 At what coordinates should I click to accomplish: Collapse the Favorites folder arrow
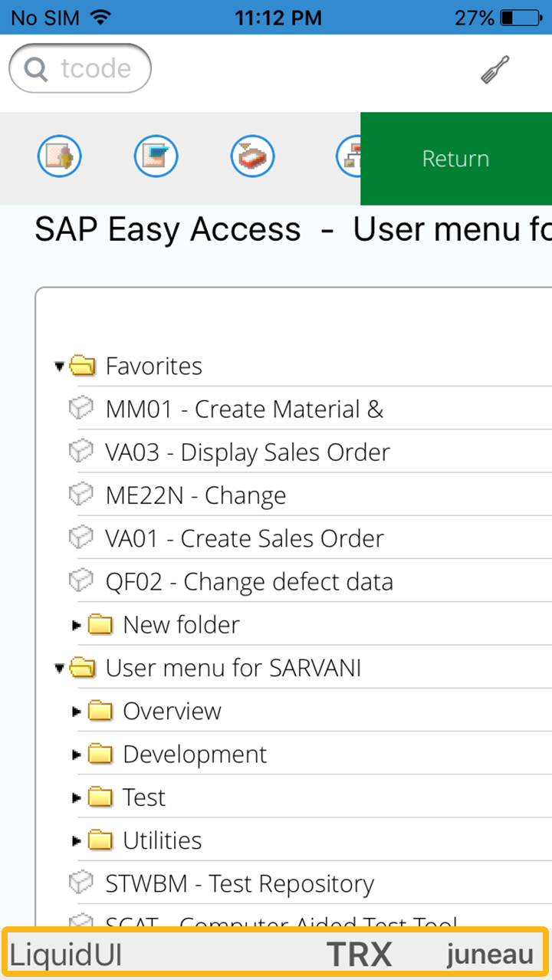[59, 367]
